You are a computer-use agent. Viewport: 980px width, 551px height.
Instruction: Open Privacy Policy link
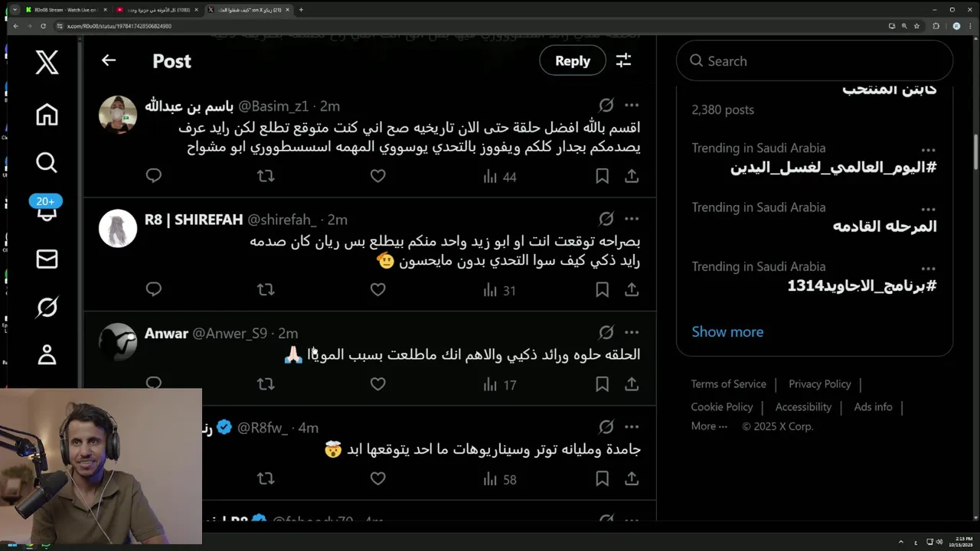click(820, 384)
